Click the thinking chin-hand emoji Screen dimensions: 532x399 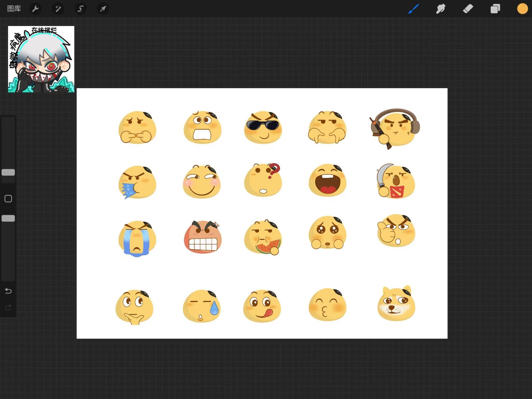(x=134, y=307)
